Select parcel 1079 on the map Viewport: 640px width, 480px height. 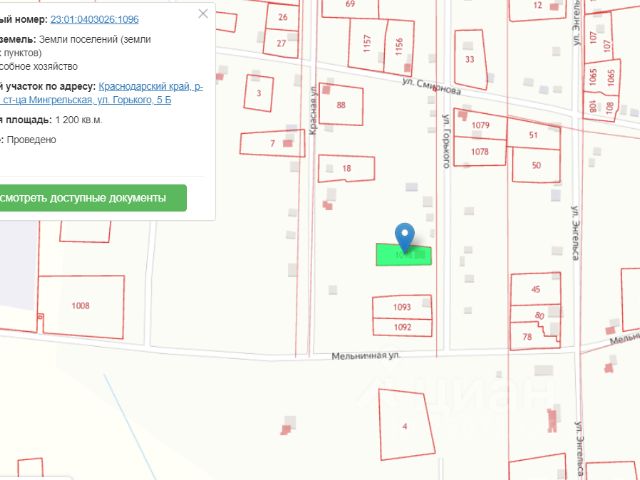[480, 126]
